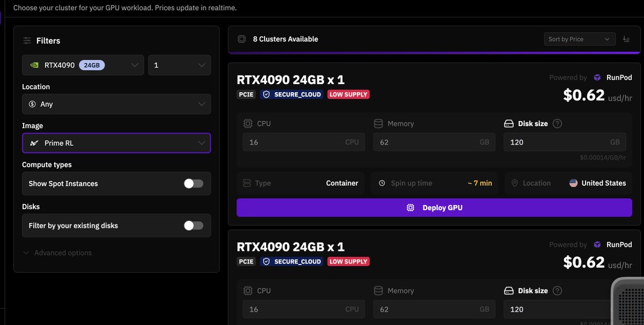Screen dimensions: 644x325
Task: Click the RunPod logo in first cluster card
Action: (597, 78)
